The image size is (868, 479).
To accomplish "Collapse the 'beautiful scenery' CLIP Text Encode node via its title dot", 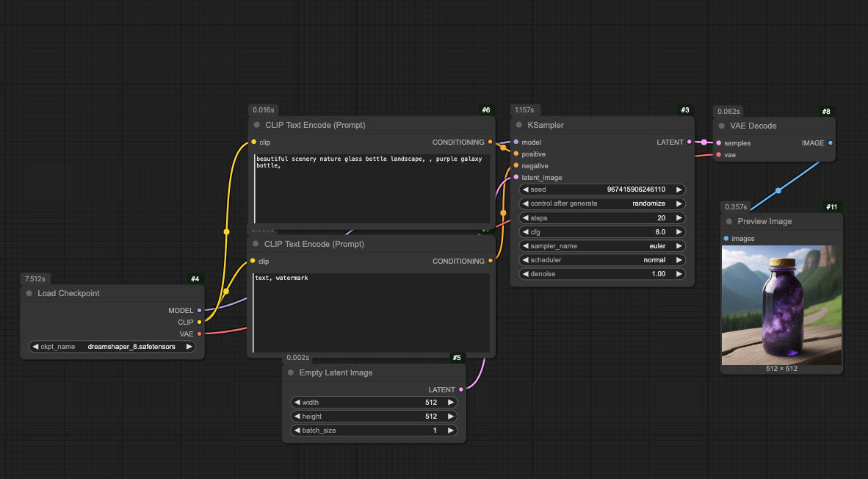I will coord(256,125).
